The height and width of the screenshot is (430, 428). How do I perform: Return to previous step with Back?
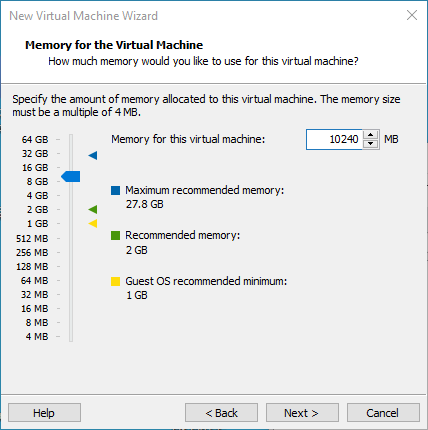click(221, 413)
